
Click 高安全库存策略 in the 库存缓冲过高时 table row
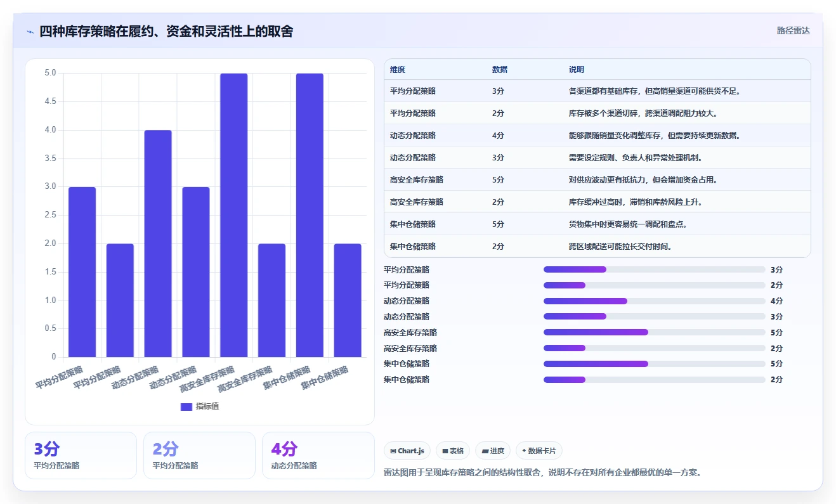[x=417, y=202]
